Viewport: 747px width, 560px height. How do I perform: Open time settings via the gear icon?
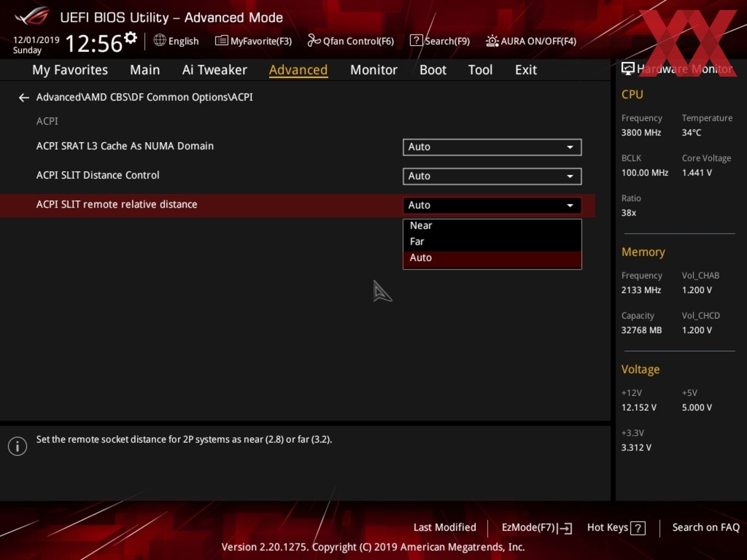(131, 38)
